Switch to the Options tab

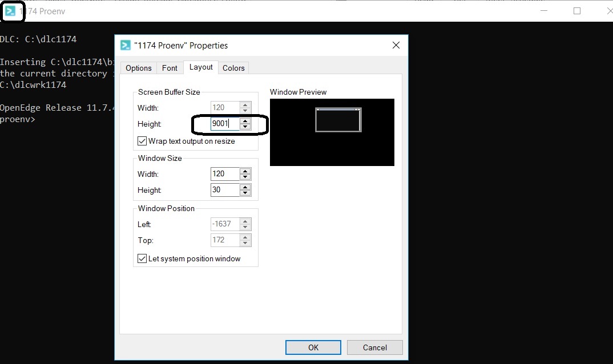(x=139, y=68)
